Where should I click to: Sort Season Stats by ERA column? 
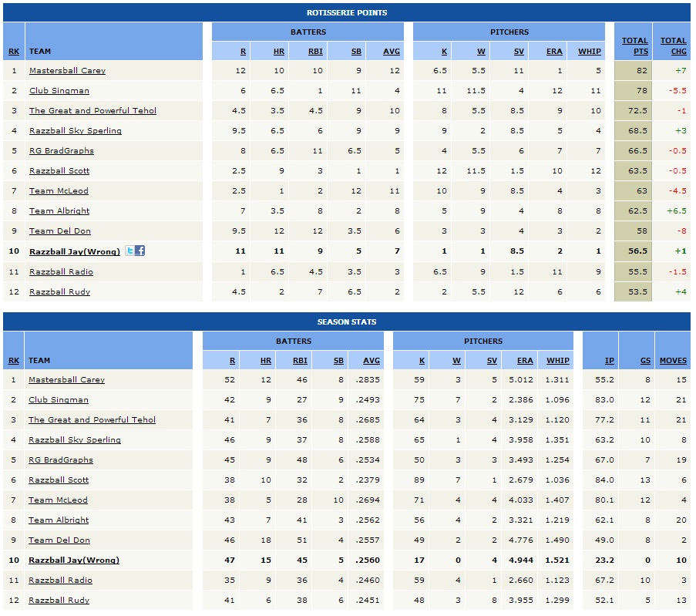pyautogui.click(x=525, y=361)
